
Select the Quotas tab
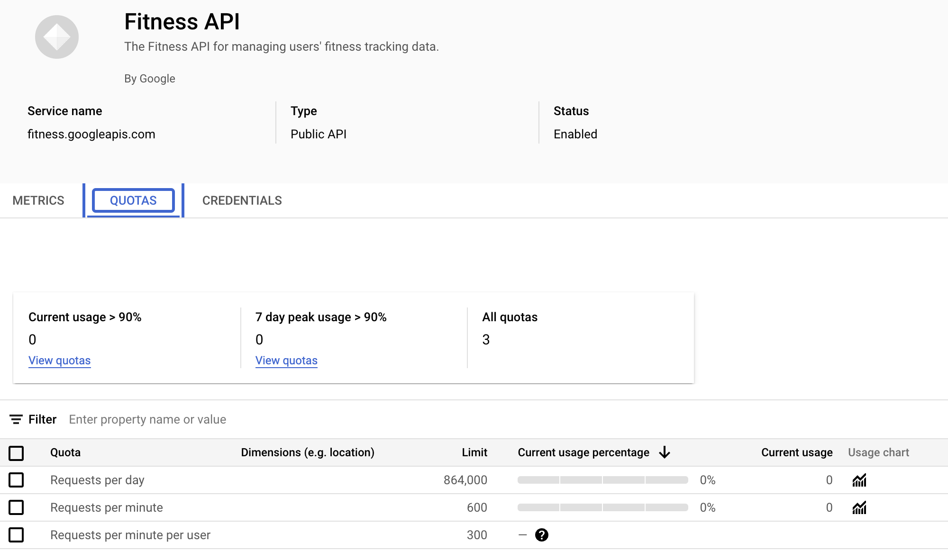(133, 200)
